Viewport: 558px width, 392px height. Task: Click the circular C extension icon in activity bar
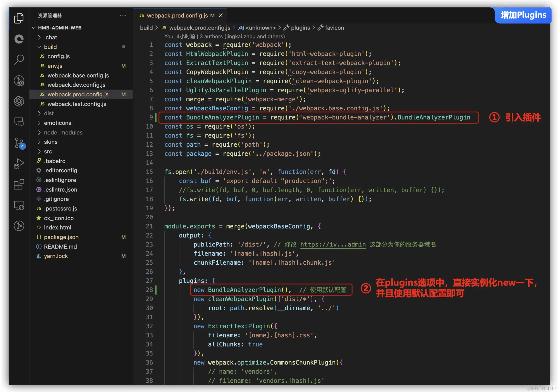point(19,39)
